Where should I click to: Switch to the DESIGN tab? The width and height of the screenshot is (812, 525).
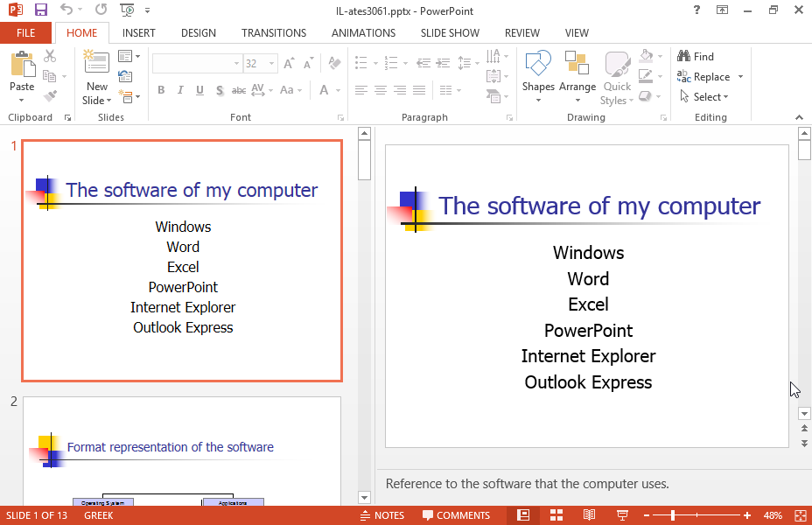pos(199,33)
